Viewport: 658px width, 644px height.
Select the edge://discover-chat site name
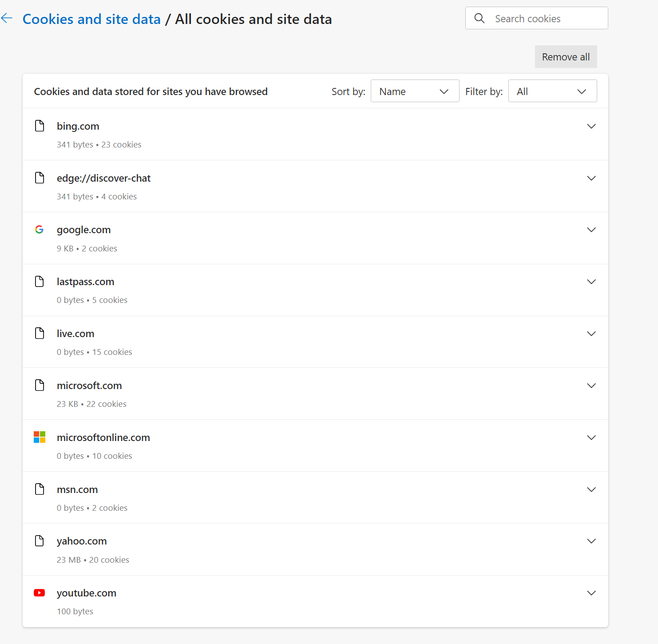tap(103, 178)
